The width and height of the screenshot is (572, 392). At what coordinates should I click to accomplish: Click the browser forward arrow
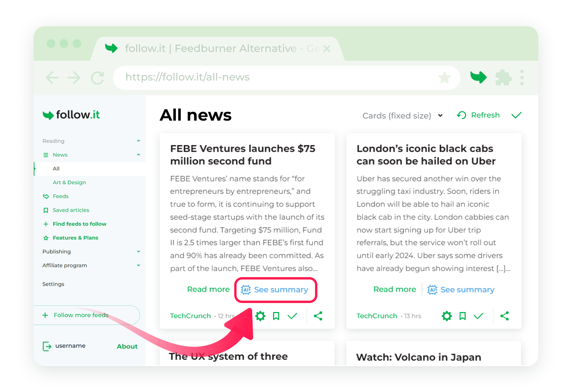pos(74,78)
